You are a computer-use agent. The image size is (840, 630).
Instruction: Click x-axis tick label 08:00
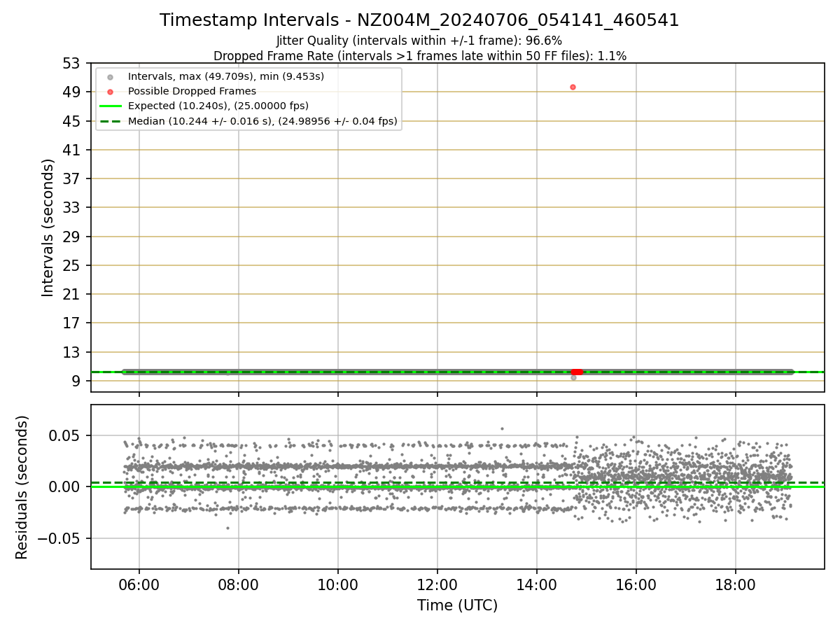pos(238,584)
